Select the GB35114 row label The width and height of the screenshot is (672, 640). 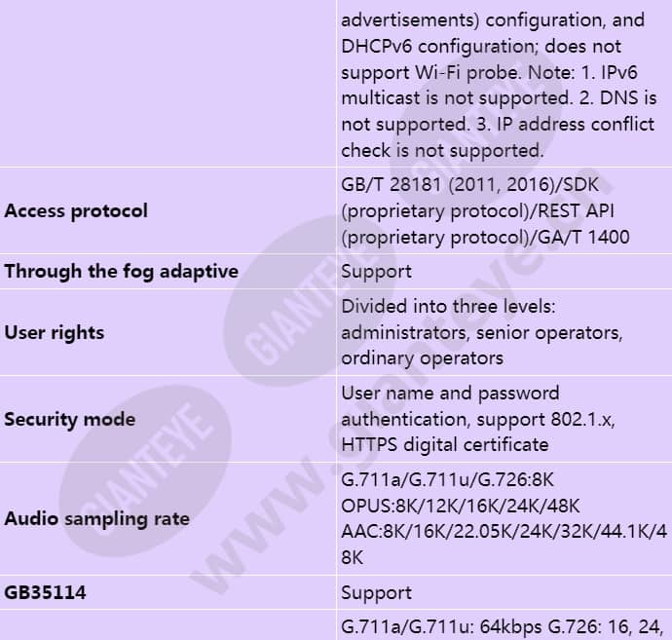(45, 593)
